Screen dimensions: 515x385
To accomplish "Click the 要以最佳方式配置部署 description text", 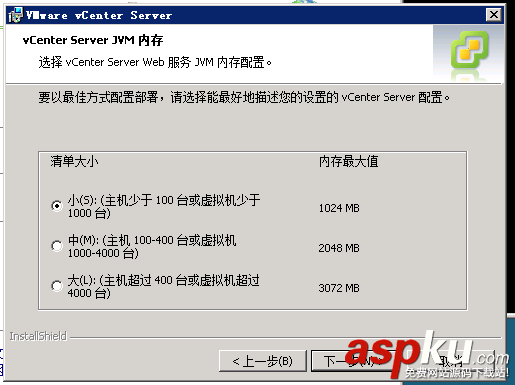I will 244,97.
